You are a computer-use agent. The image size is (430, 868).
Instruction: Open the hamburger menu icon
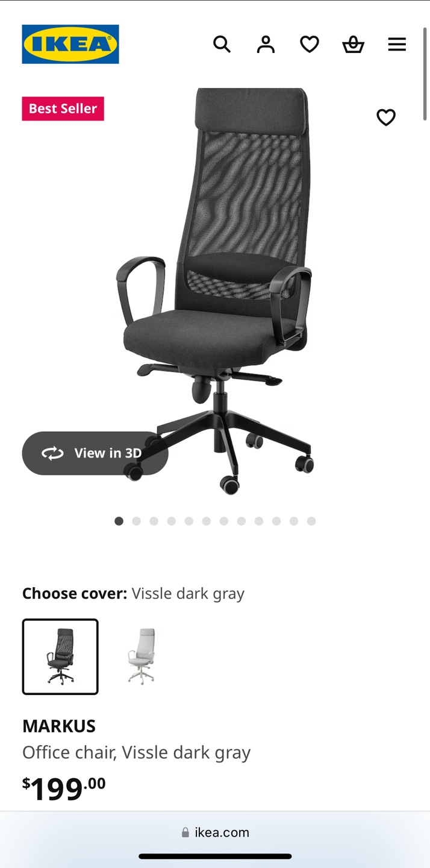point(397,44)
